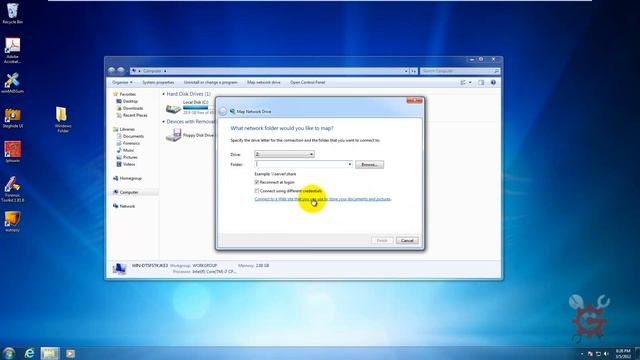Click the search magnifier in Search Computer box

(x=496, y=71)
